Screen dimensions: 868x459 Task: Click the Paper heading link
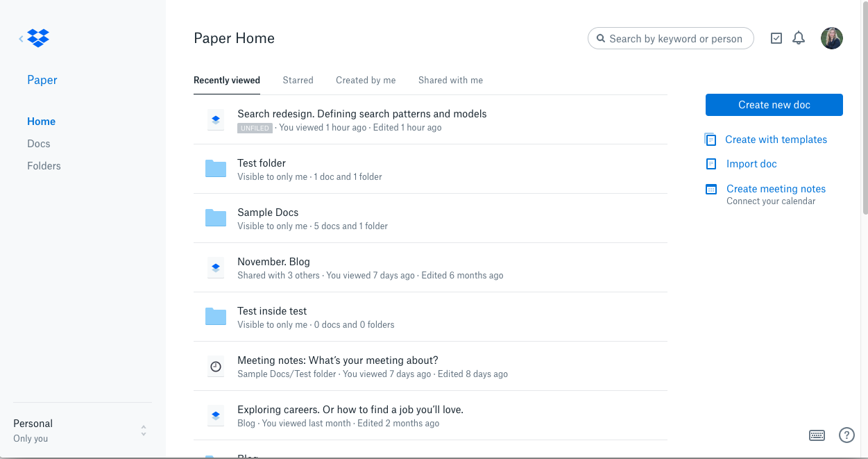[42, 80]
